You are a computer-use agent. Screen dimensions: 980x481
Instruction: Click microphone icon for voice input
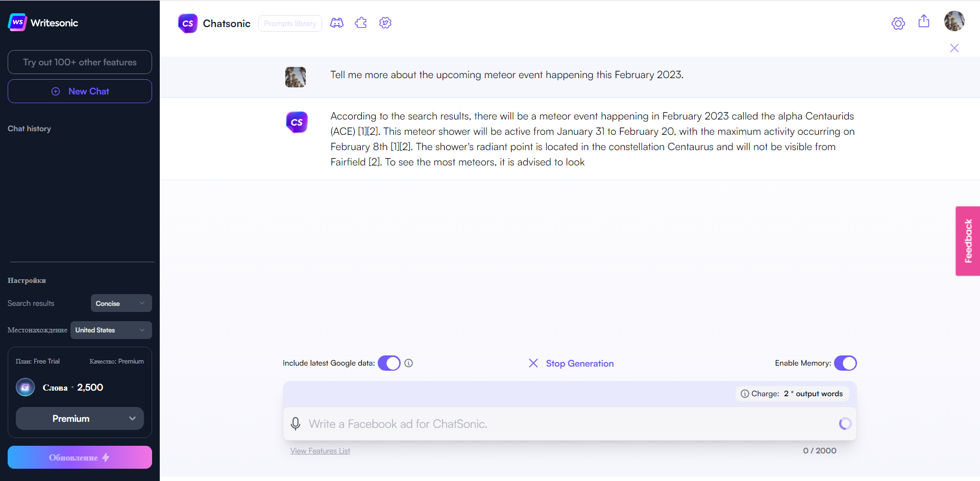(x=296, y=424)
